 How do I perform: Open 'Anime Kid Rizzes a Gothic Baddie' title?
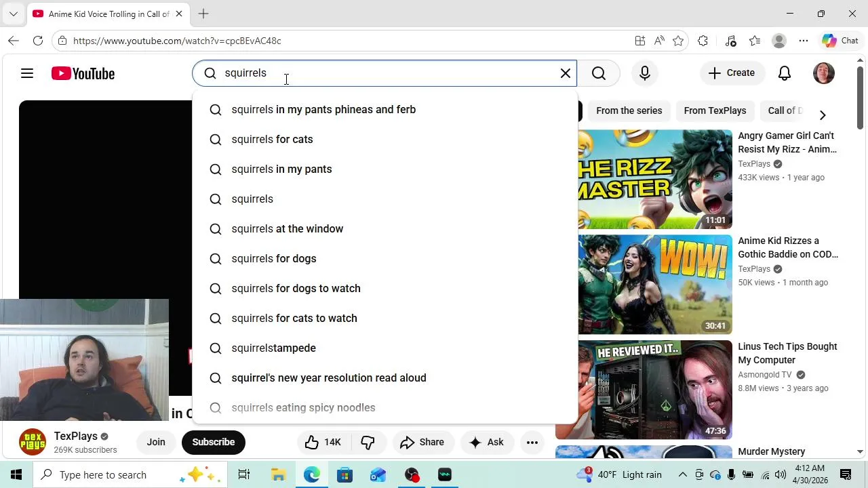tap(788, 248)
